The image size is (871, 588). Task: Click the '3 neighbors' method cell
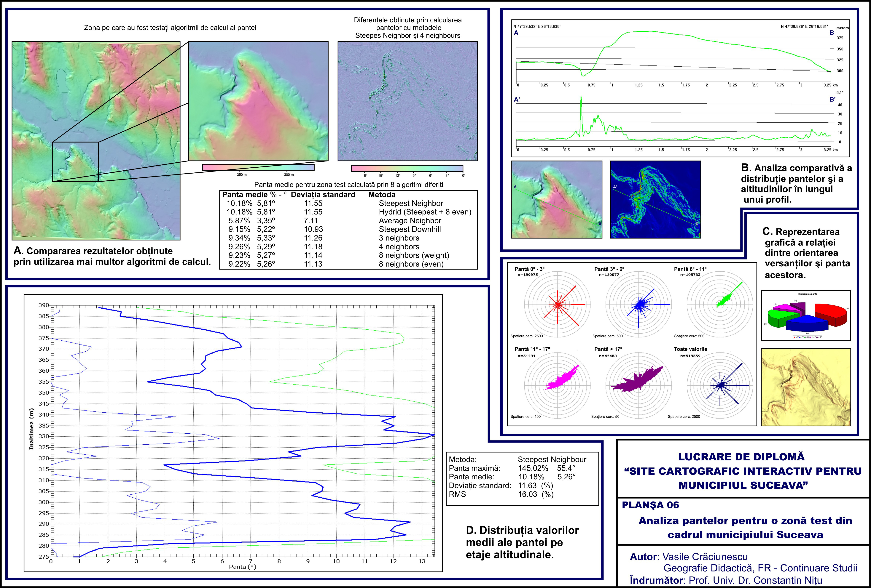click(399, 238)
